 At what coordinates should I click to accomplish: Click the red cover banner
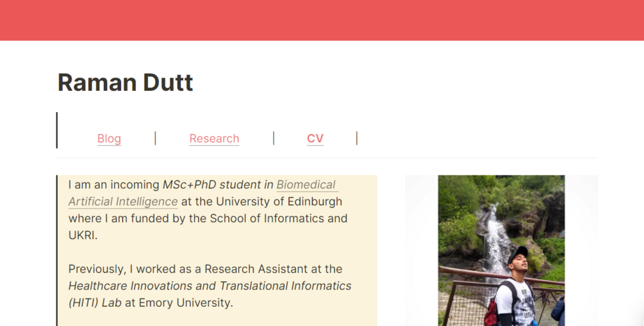point(322,20)
